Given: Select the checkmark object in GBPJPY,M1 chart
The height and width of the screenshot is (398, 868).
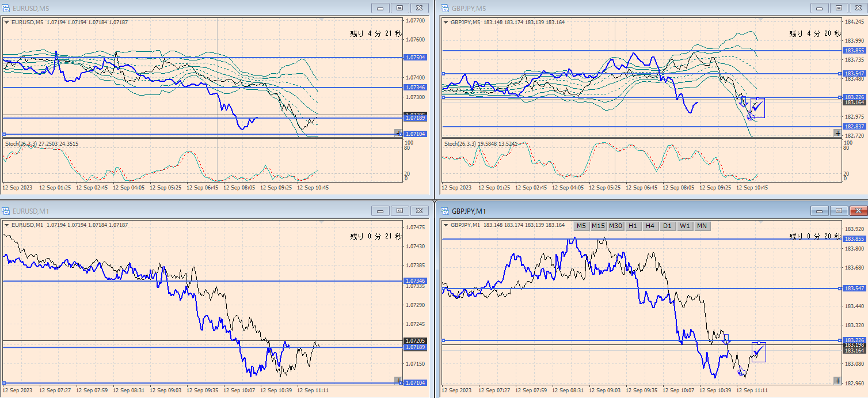Looking at the screenshot, I should 758,351.
